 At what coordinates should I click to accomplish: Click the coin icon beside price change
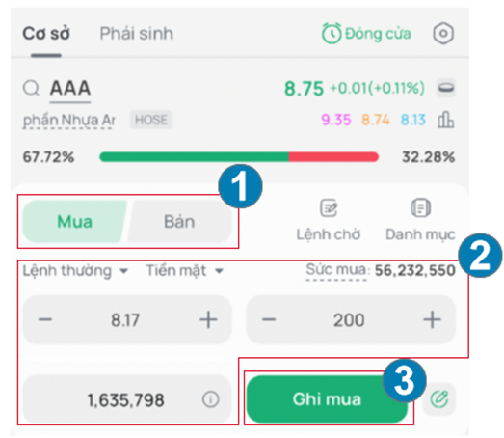[x=446, y=88]
